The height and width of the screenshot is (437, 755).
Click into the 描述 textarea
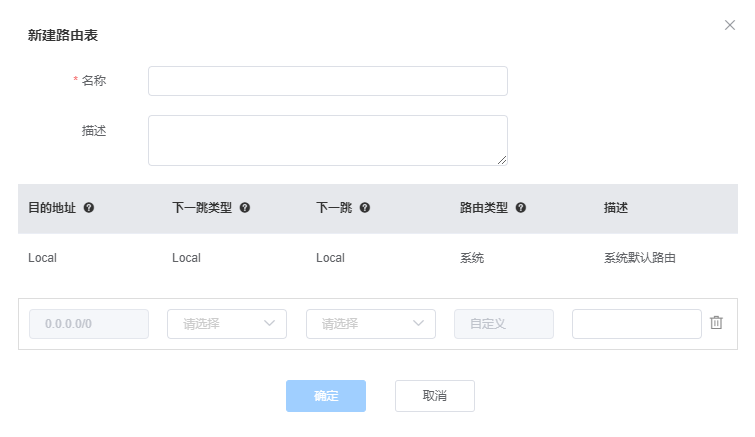coord(327,140)
